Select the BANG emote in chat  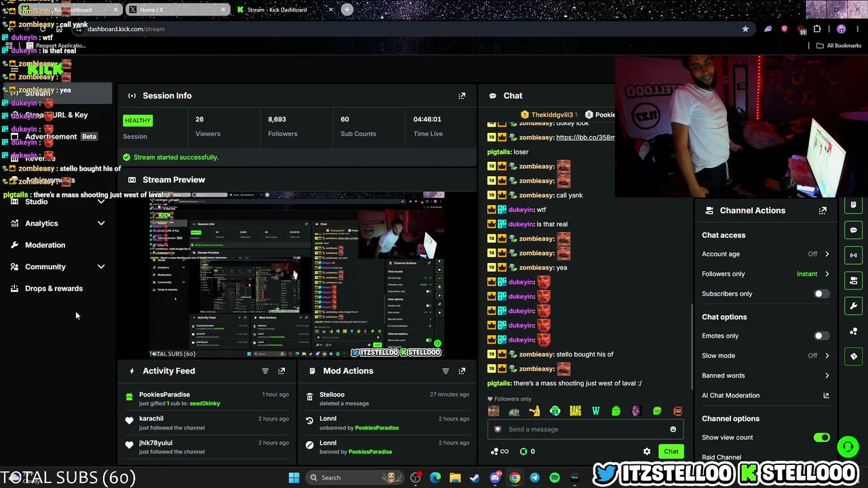click(575, 411)
